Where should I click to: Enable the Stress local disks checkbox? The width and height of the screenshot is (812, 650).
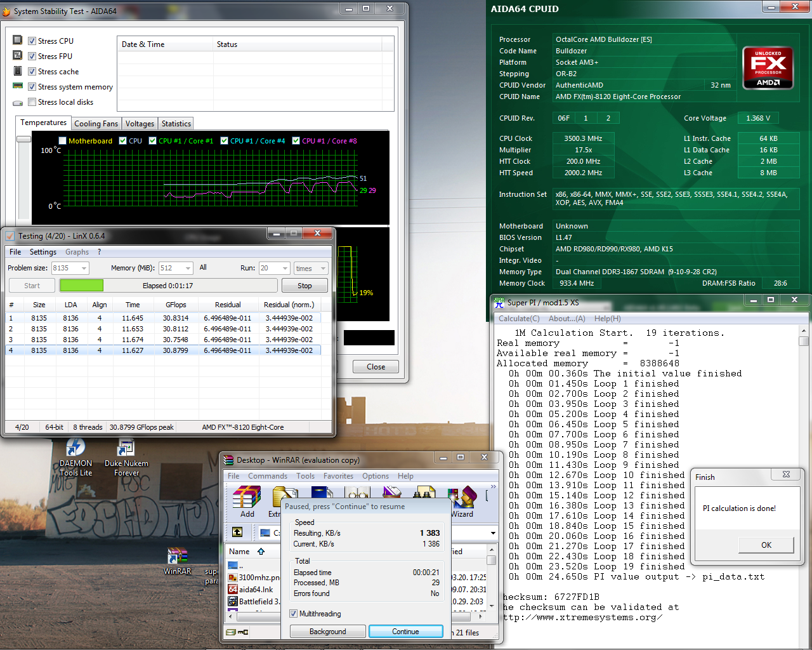point(32,102)
